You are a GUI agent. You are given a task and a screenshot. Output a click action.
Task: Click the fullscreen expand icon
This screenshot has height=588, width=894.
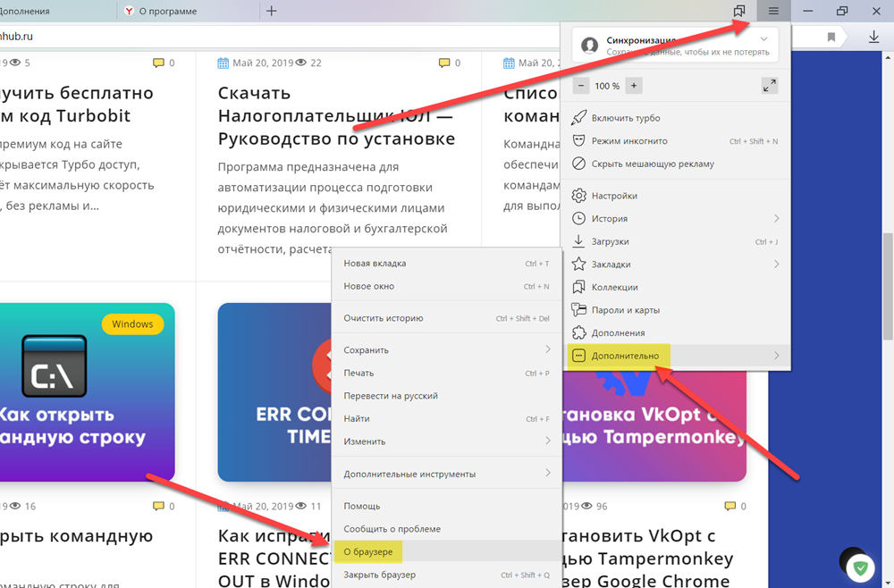[x=769, y=86]
